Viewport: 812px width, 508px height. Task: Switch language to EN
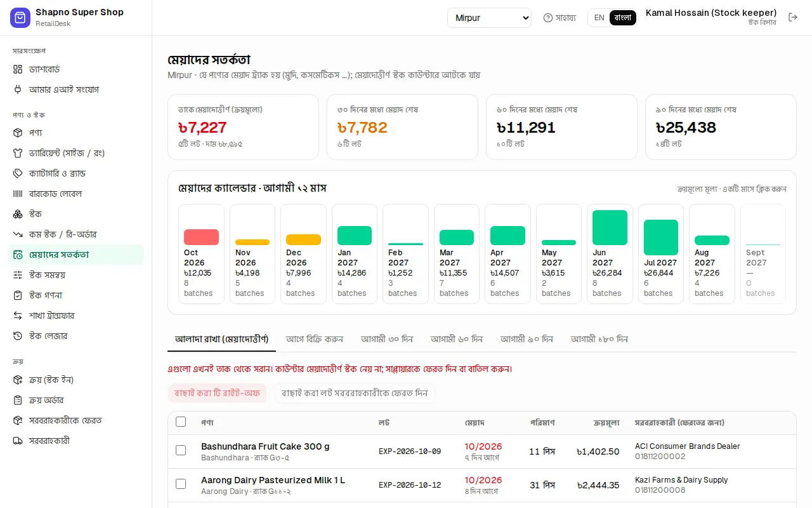599,18
